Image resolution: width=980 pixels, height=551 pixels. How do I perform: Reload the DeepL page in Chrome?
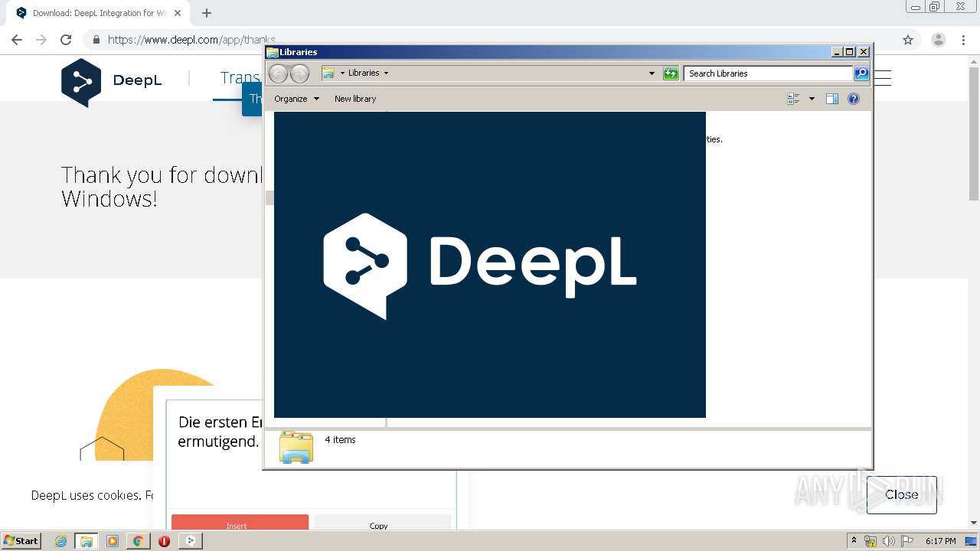tap(66, 40)
